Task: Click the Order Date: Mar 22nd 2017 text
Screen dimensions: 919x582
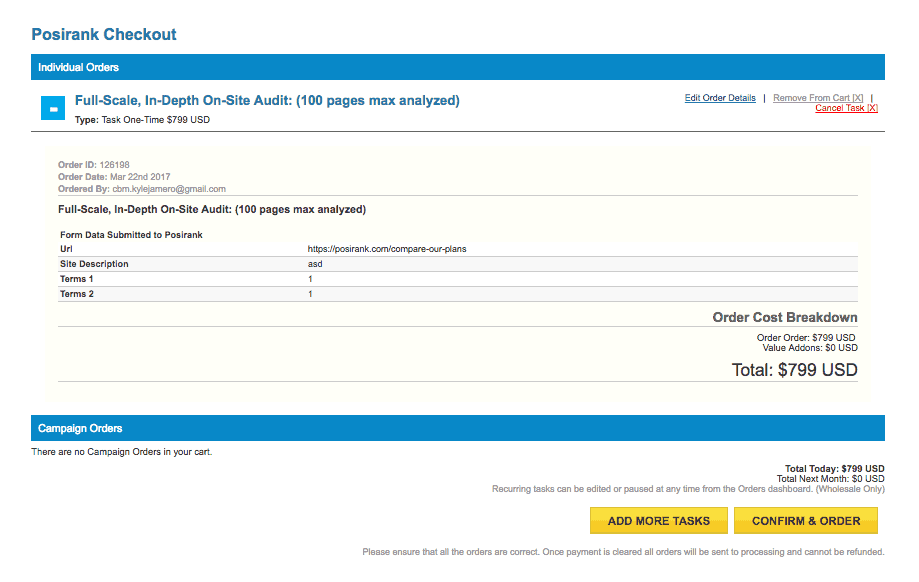Action: click(x=114, y=177)
